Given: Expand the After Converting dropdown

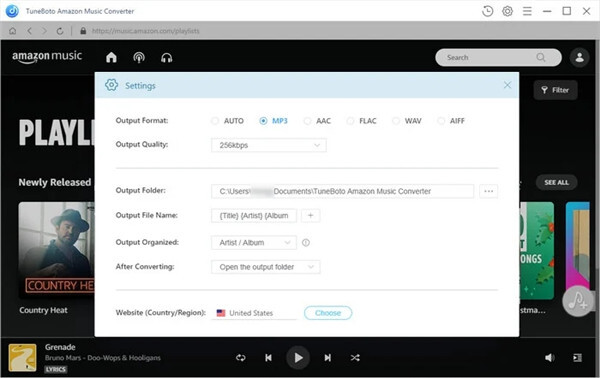Looking at the screenshot, I should pos(266,267).
